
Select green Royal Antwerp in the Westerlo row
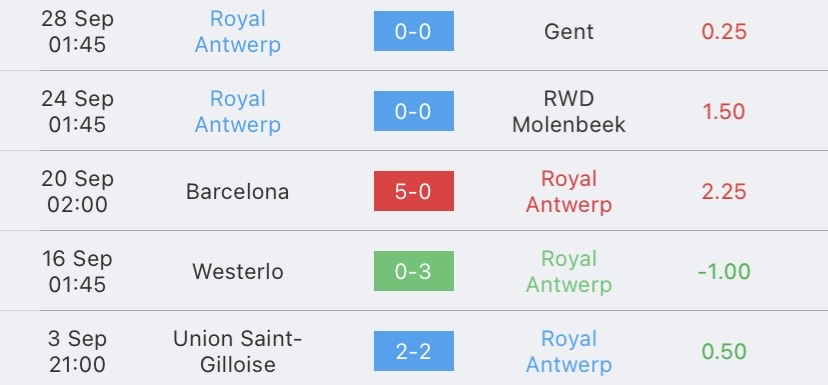coord(569,271)
